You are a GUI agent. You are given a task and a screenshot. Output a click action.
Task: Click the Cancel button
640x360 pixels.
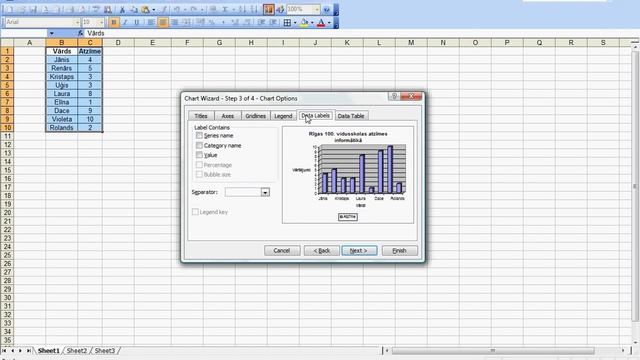coord(282,250)
